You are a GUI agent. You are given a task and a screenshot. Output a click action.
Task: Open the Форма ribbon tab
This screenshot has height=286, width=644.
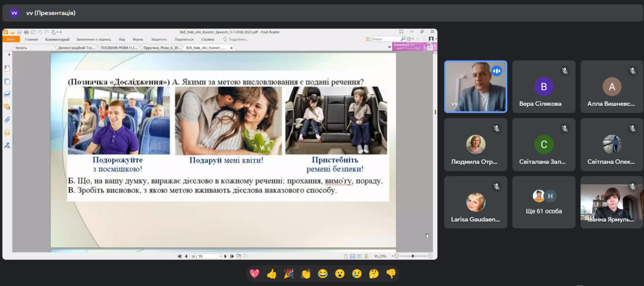coord(138,39)
